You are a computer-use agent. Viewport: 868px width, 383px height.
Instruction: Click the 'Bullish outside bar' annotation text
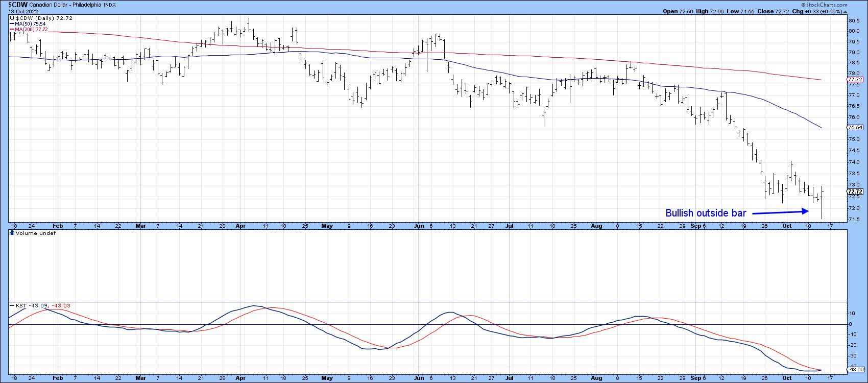coord(705,213)
